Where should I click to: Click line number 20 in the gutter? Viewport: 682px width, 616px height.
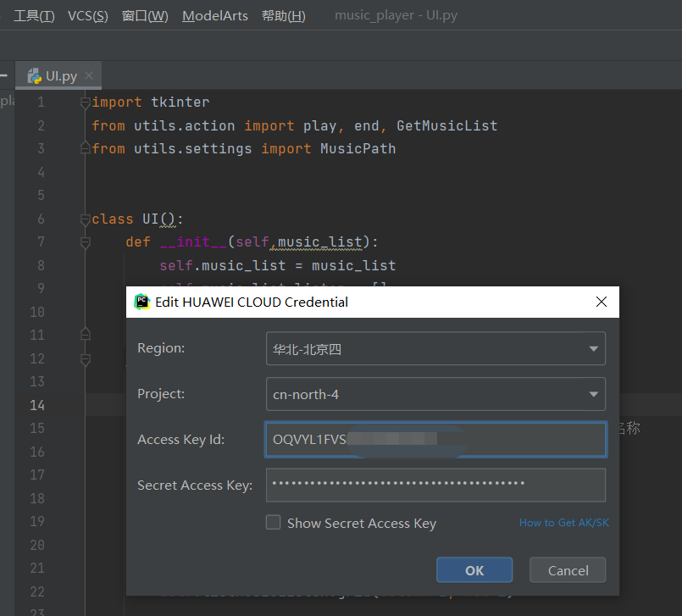tap(37, 545)
